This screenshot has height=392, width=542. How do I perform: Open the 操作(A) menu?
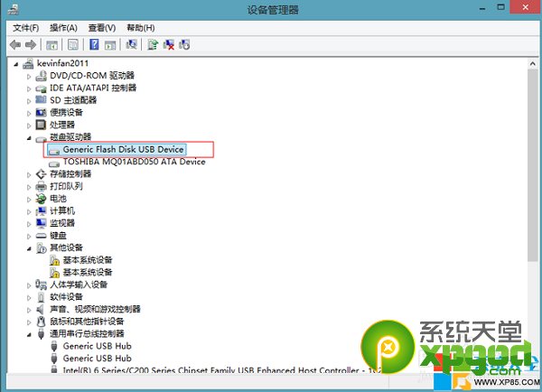pyautogui.click(x=63, y=28)
